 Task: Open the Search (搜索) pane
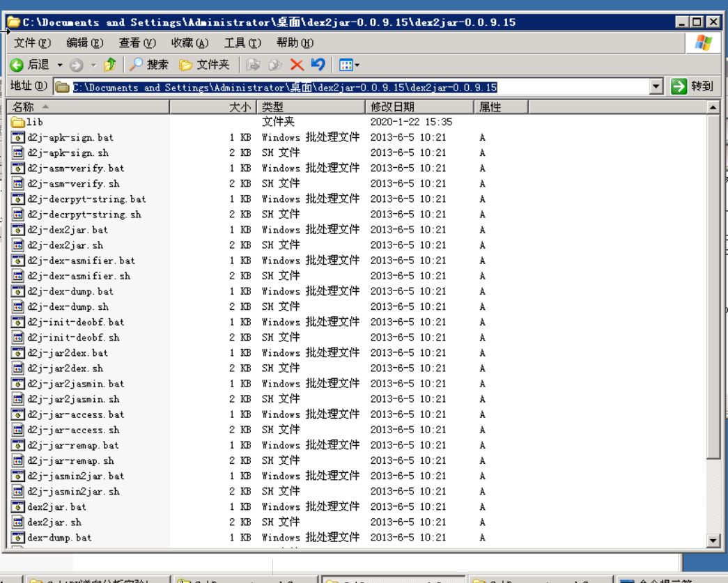[148, 65]
